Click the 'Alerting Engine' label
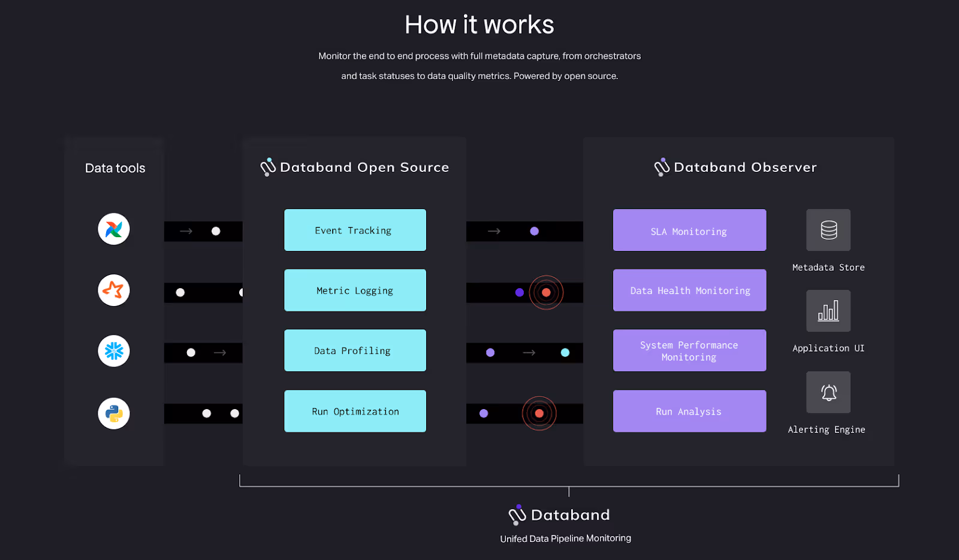The image size is (959, 560). [x=827, y=430]
